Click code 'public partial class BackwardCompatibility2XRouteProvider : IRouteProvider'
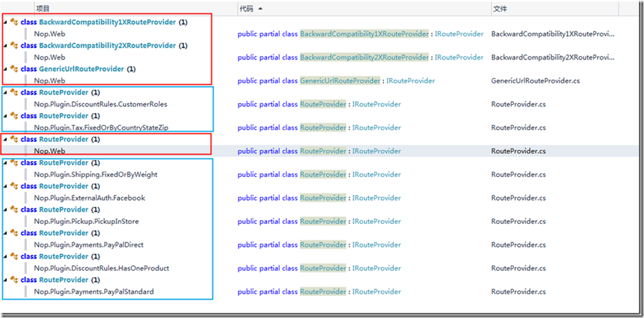This screenshot has width=644, height=318. 361,57
